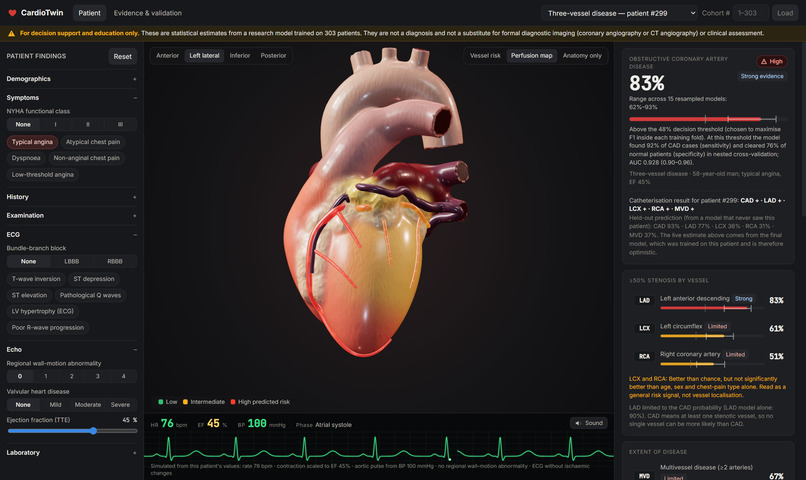806x480 pixels.
Task: Switch to Evidence & validation tab
Action: click(148, 13)
